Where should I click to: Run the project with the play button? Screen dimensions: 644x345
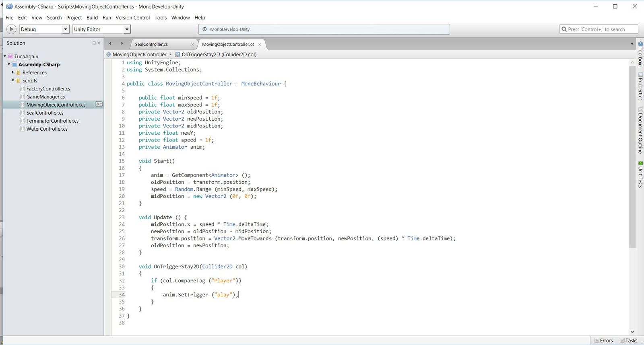point(11,29)
